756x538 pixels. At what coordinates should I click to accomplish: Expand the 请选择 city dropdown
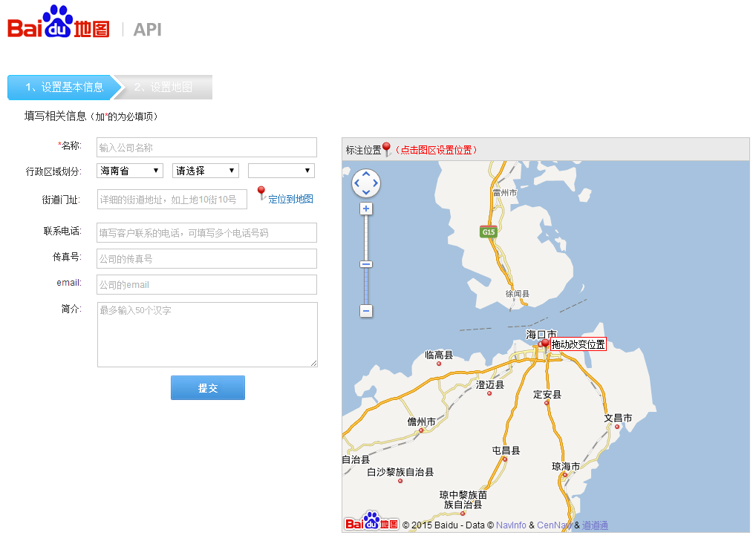206,171
